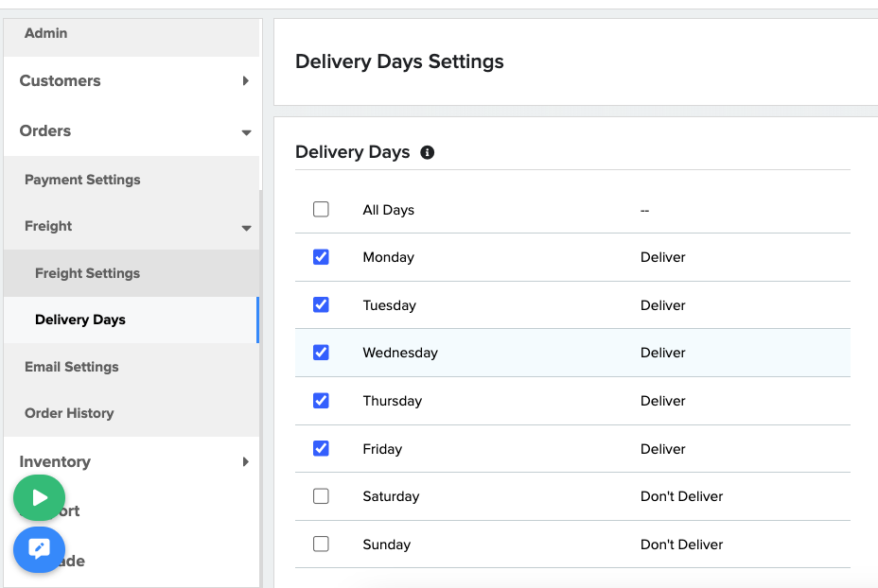Collapse the Orders menu arrow
This screenshot has height=588, width=878.
click(x=246, y=132)
